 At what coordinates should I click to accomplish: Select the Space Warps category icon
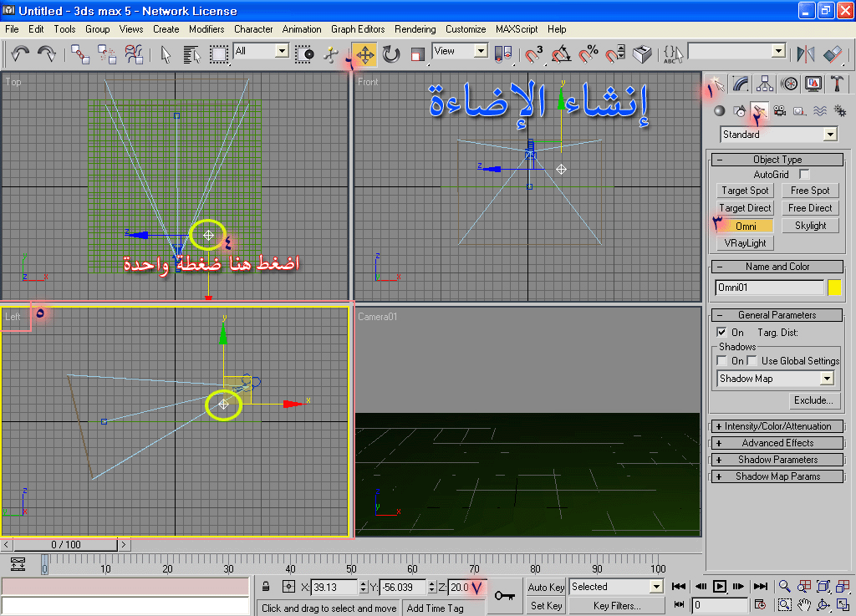click(x=819, y=111)
